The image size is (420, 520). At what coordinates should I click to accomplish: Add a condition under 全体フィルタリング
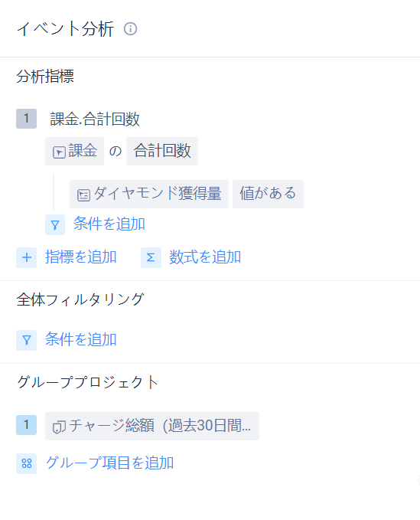point(81,339)
